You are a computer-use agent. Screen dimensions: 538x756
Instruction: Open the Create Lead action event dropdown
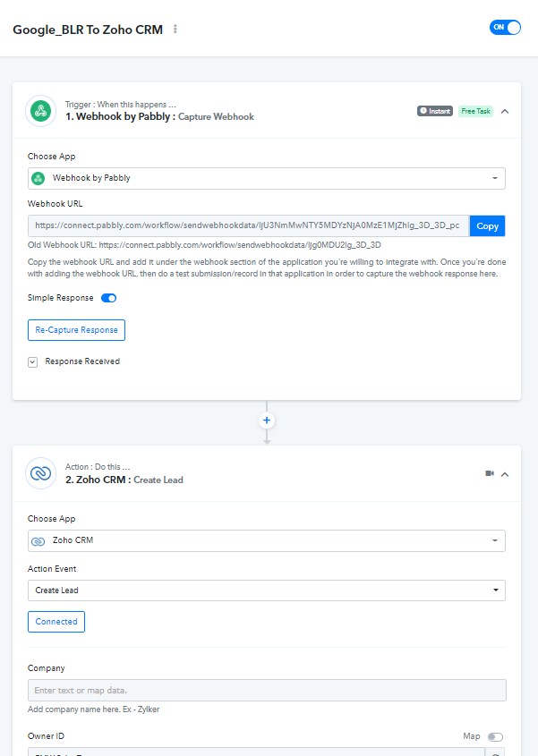[x=267, y=590]
